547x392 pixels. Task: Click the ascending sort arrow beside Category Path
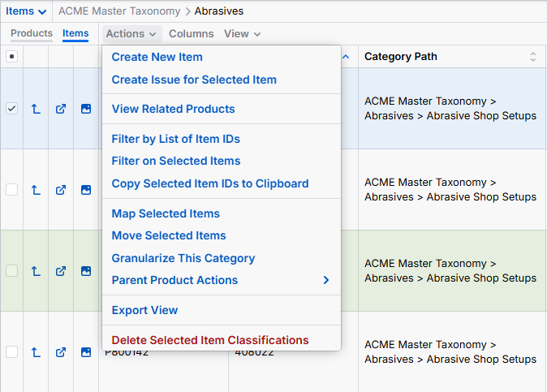click(346, 57)
